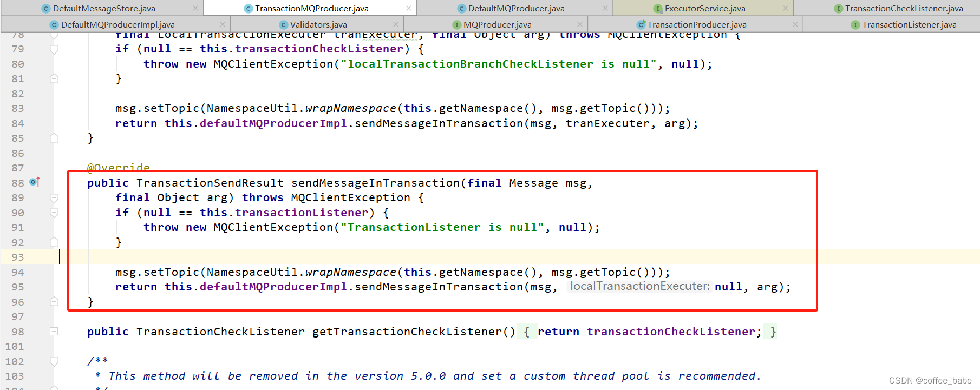
Task: Switch to DefaultMessageStore.java tab
Action: click(104, 8)
